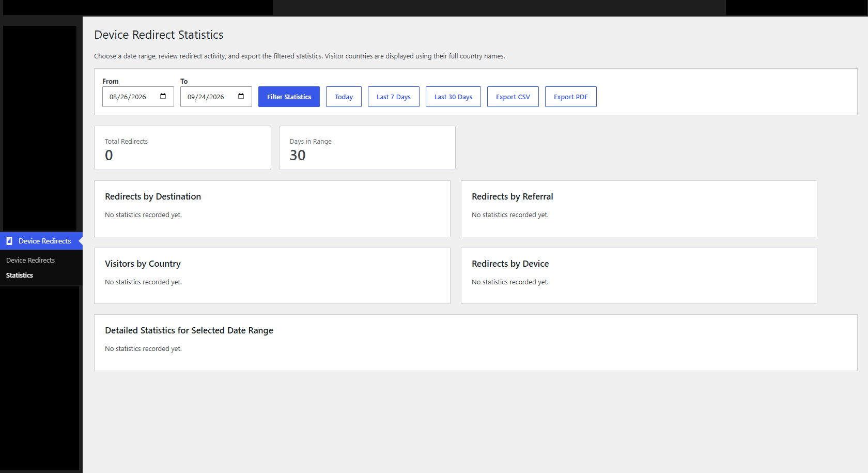The image size is (868, 473).
Task: Open the From date calendar picker icon
Action: click(163, 97)
